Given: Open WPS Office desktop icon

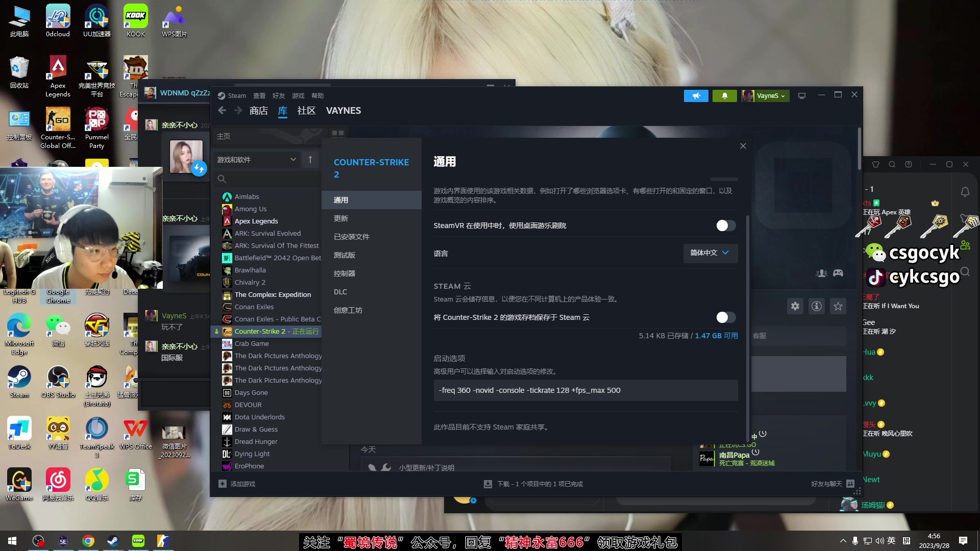Looking at the screenshot, I should tap(136, 434).
